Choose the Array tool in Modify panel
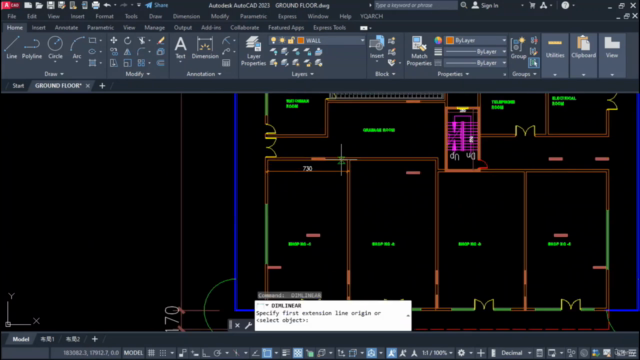The width and height of the screenshot is (640, 360). [142, 63]
